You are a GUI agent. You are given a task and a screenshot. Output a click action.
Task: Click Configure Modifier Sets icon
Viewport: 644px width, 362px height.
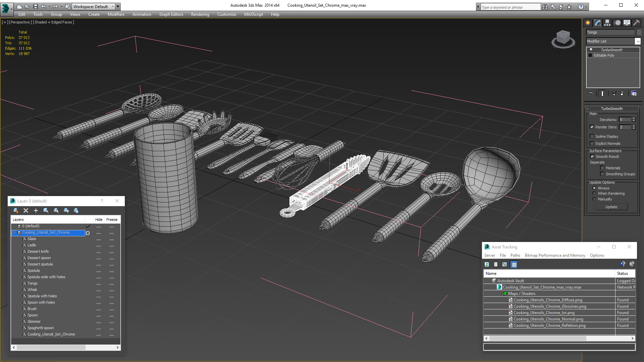[634, 94]
